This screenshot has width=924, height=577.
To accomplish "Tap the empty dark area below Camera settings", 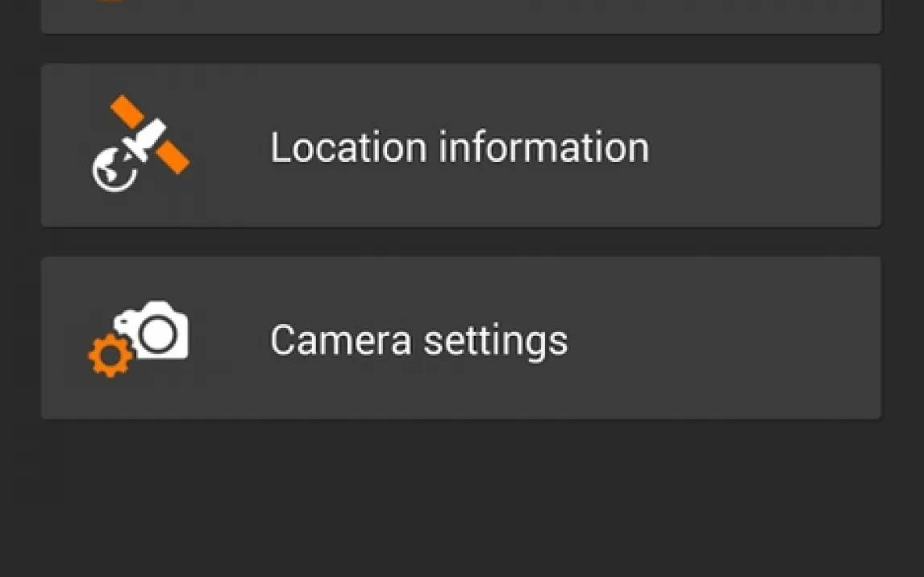I will click(460, 500).
